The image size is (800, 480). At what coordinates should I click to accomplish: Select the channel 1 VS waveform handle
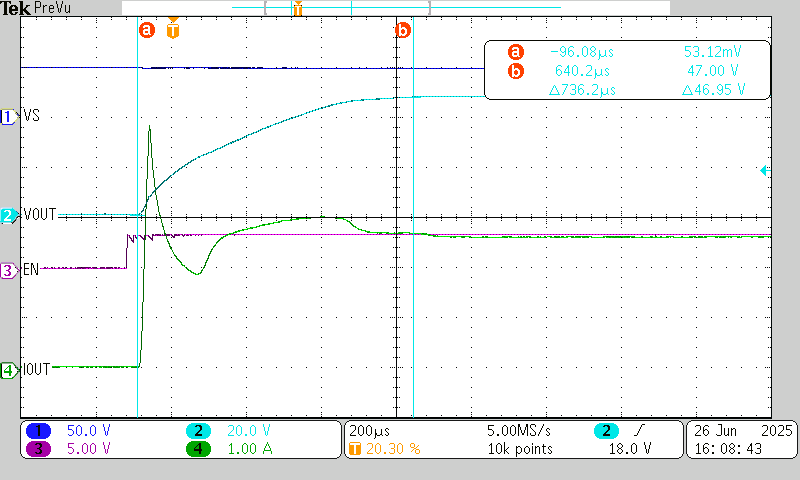[x=8, y=117]
